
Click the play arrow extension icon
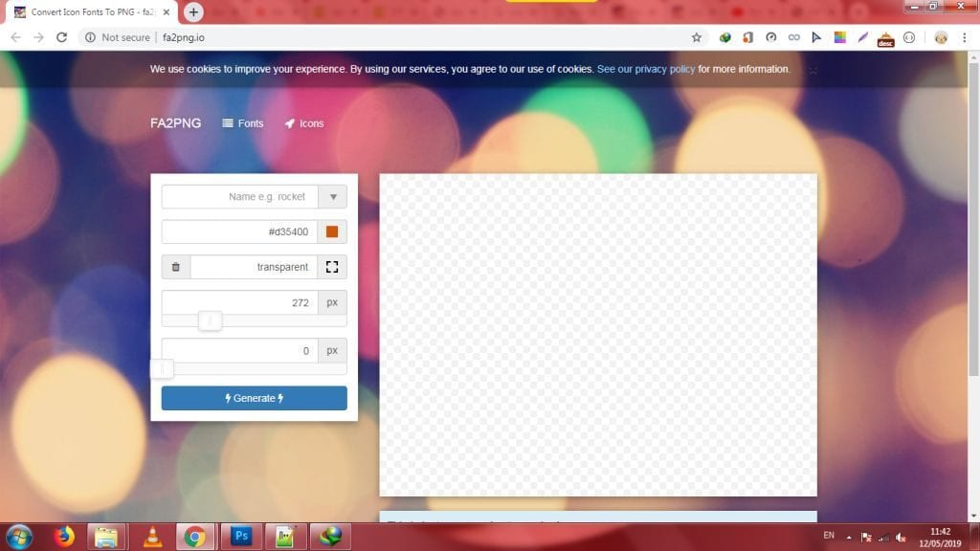816,37
